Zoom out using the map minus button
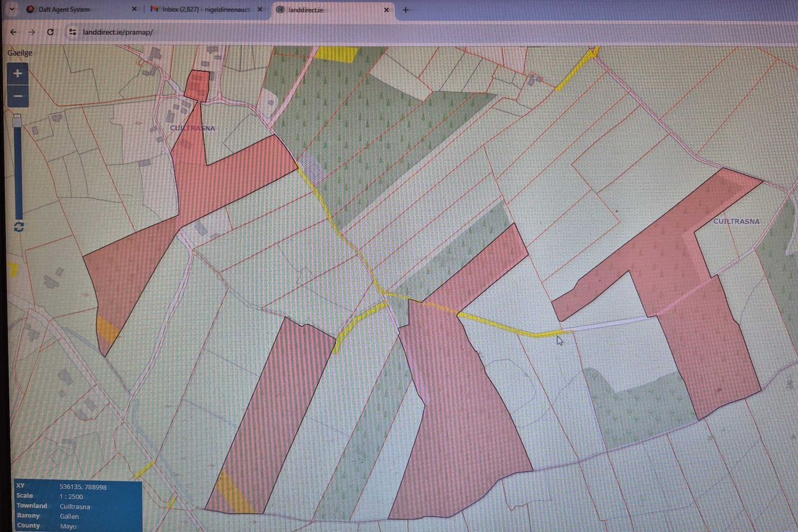798x532 pixels. coord(18,96)
